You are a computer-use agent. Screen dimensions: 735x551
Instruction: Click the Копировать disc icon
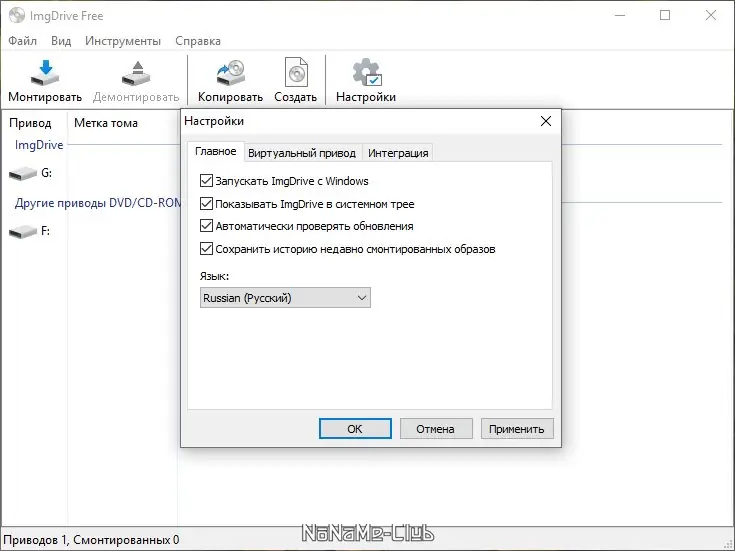pyautogui.click(x=230, y=73)
